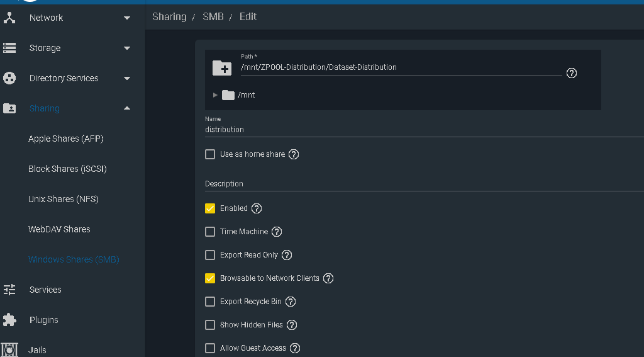
Task: Select Windows Shares (SMB) in sidebar
Action: coord(74,259)
